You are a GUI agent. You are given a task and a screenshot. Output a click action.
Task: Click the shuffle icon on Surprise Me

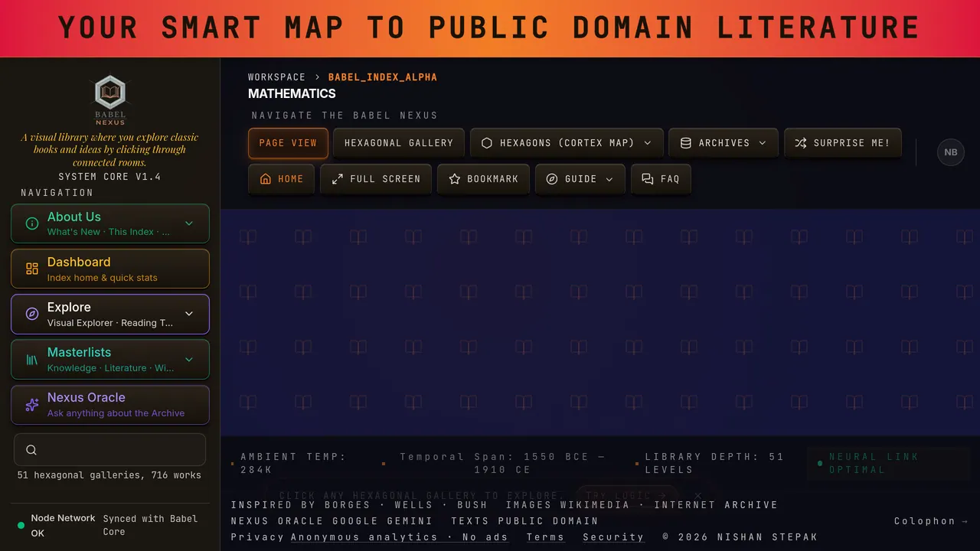[x=801, y=143]
